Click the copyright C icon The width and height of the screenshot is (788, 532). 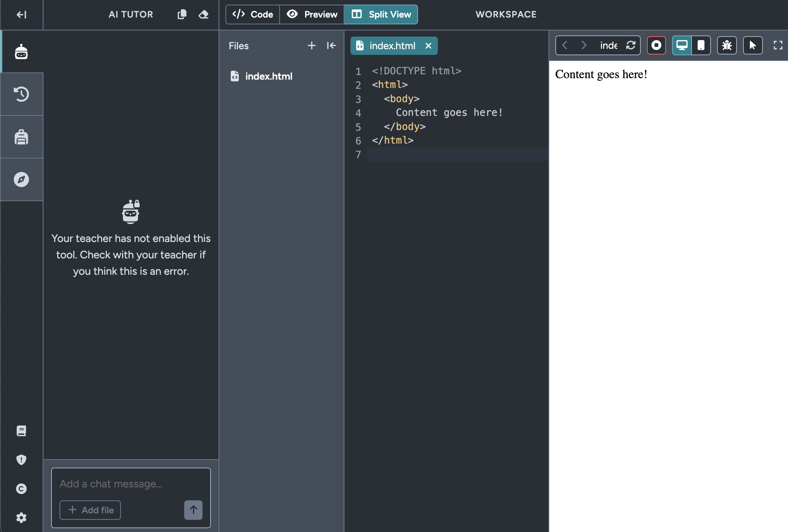coord(21,489)
